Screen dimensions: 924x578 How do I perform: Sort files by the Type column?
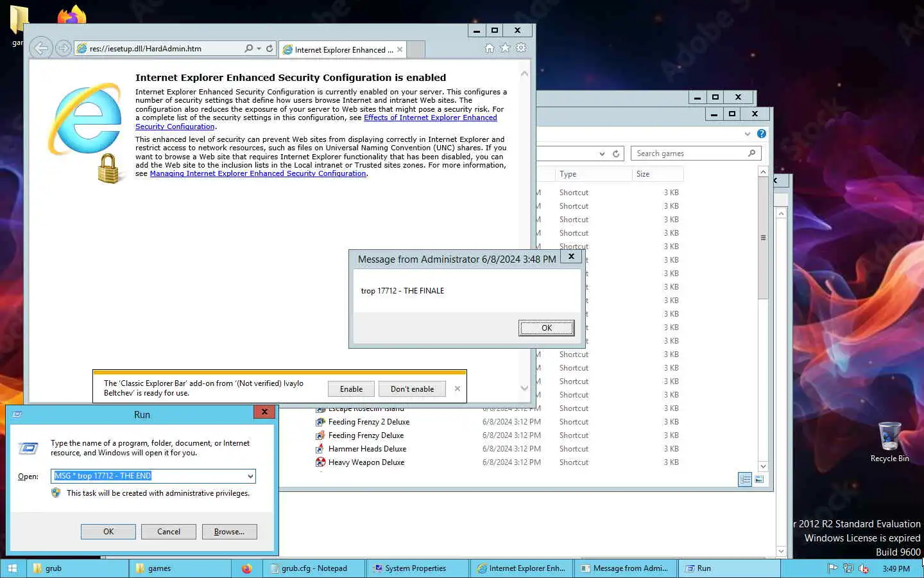point(593,174)
